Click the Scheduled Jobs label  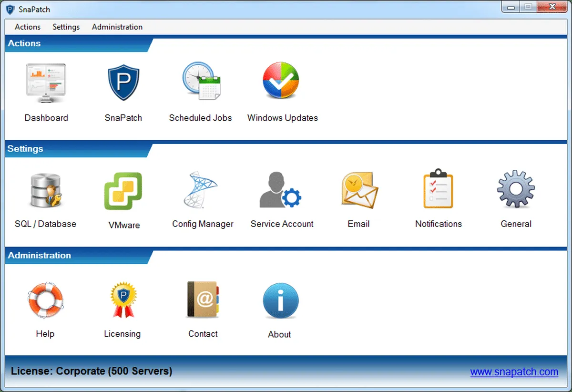(x=201, y=118)
